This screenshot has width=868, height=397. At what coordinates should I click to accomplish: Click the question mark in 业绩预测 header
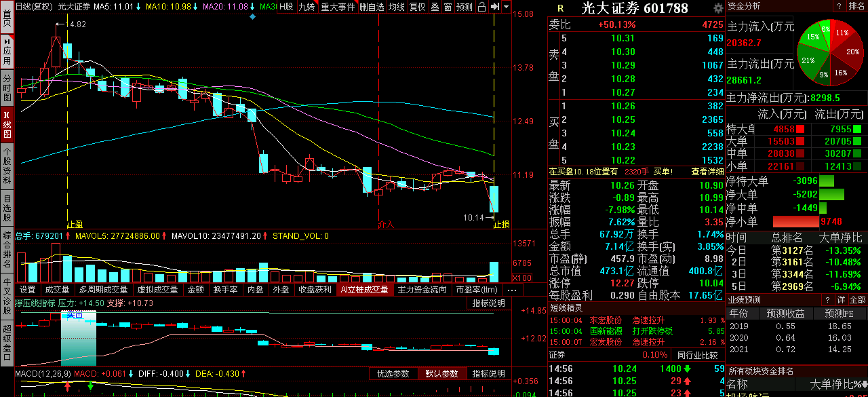[x=828, y=300]
